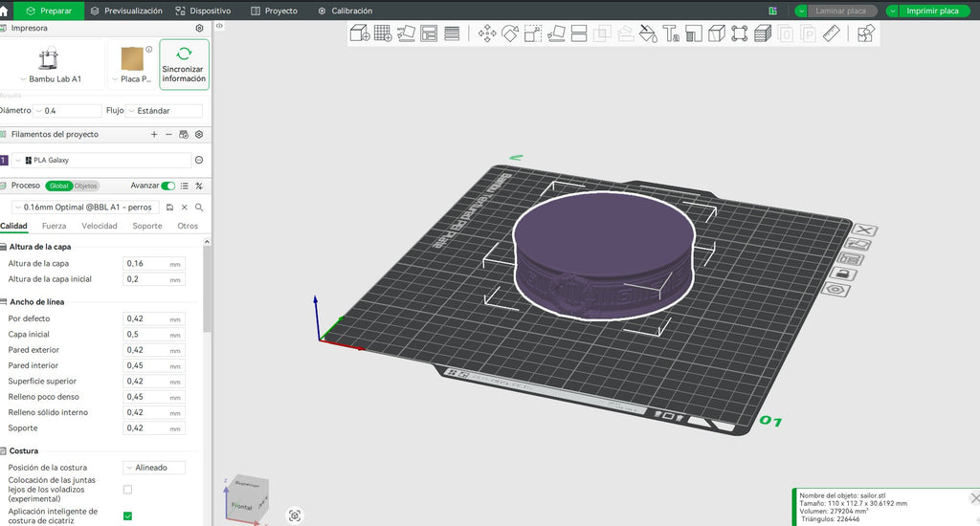Toggle the Avanzar advanced mode switch
Viewport: 980px width, 526px height.
[168, 186]
